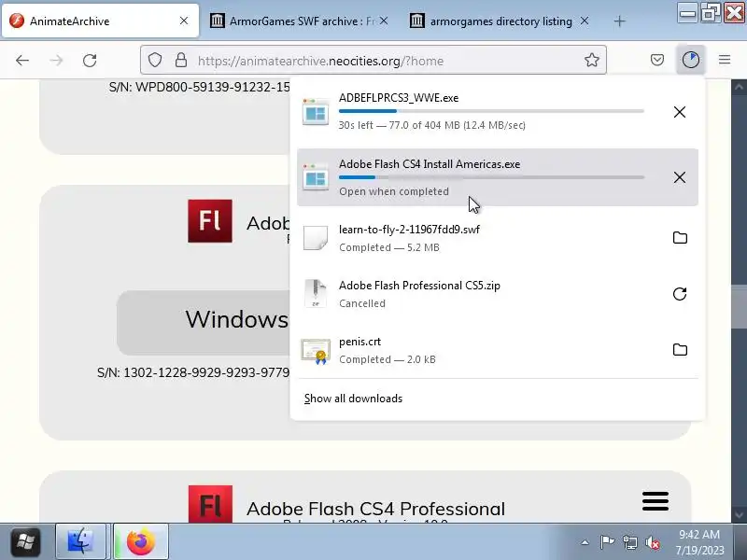View site security padlock info
747x560 pixels.
(x=181, y=61)
